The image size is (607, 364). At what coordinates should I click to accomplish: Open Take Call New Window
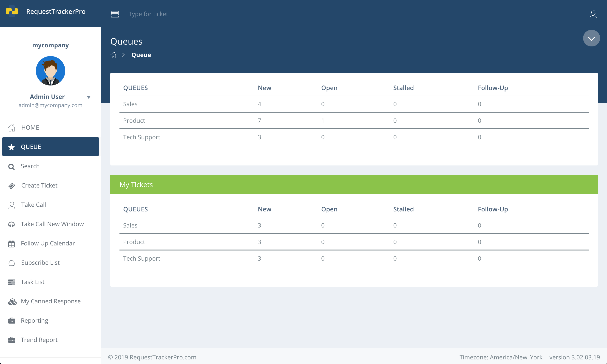[51, 224]
